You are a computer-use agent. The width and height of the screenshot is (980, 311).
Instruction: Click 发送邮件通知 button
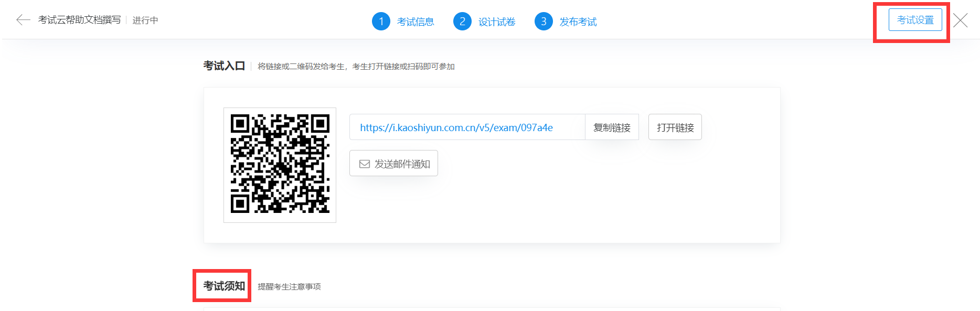tap(394, 164)
